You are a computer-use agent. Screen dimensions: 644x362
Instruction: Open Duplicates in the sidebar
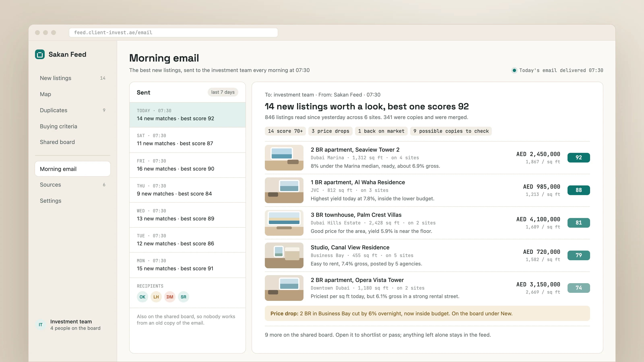[x=72, y=110]
